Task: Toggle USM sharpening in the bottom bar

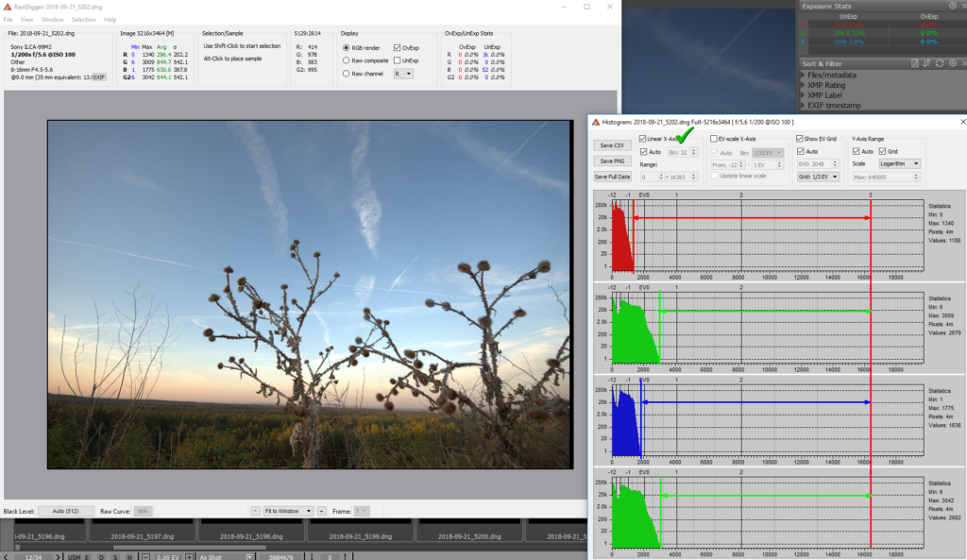Action: pyautogui.click(x=72, y=556)
